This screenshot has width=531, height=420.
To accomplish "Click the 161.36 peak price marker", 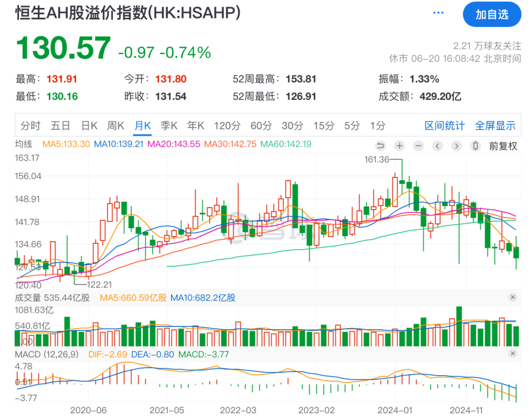I will [x=376, y=159].
